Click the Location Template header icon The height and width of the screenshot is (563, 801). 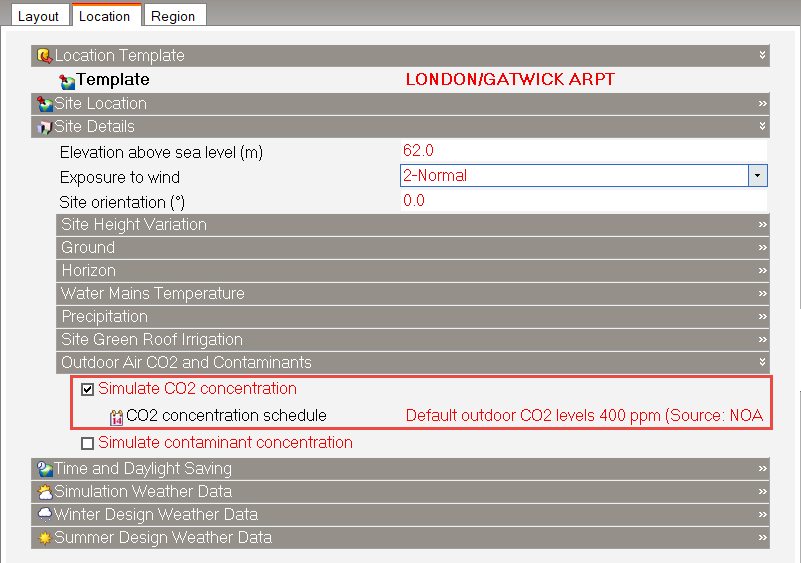pos(44,56)
